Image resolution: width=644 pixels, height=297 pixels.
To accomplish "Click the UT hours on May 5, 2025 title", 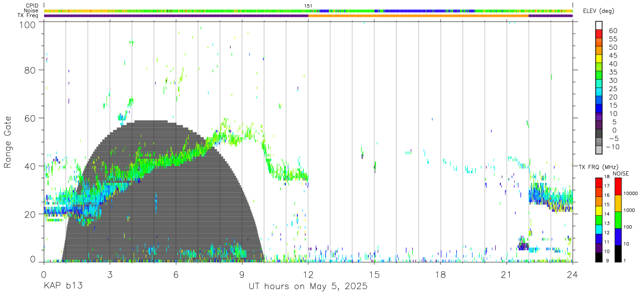I will point(308,287).
